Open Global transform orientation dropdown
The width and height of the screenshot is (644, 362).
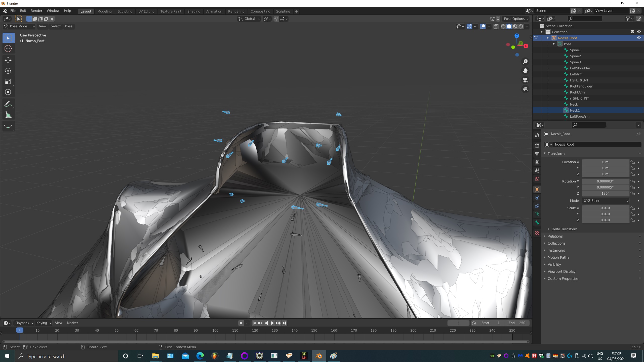(x=249, y=19)
